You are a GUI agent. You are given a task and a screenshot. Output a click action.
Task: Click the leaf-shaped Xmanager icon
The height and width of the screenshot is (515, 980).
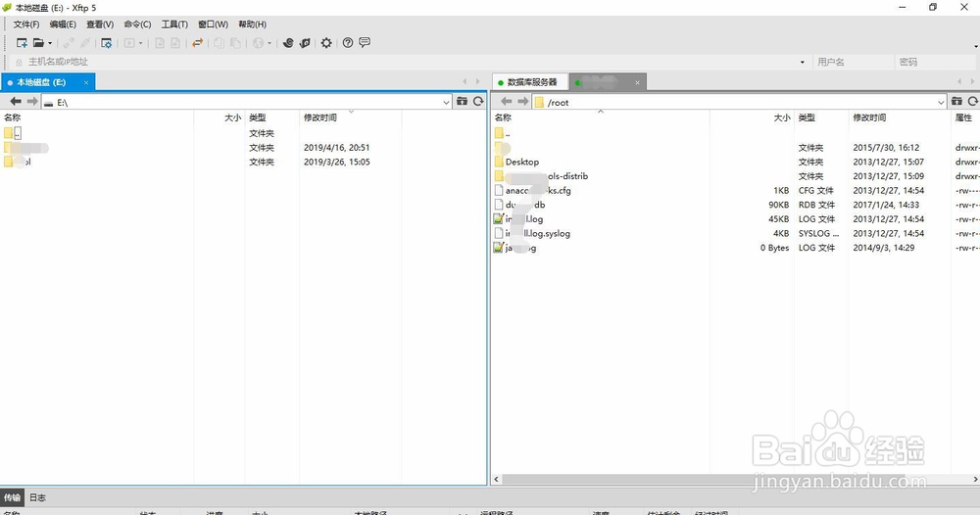(x=305, y=43)
